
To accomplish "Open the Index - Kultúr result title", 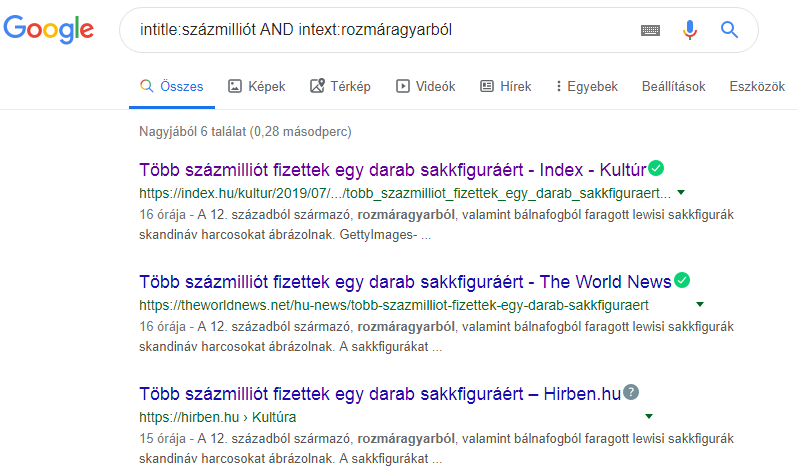I will point(392,169).
